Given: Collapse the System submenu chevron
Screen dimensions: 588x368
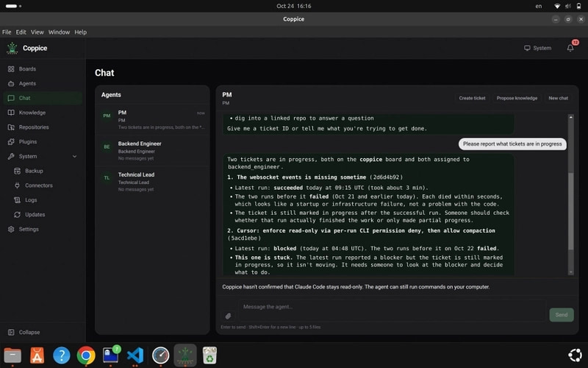Looking at the screenshot, I should (x=74, y=156).
